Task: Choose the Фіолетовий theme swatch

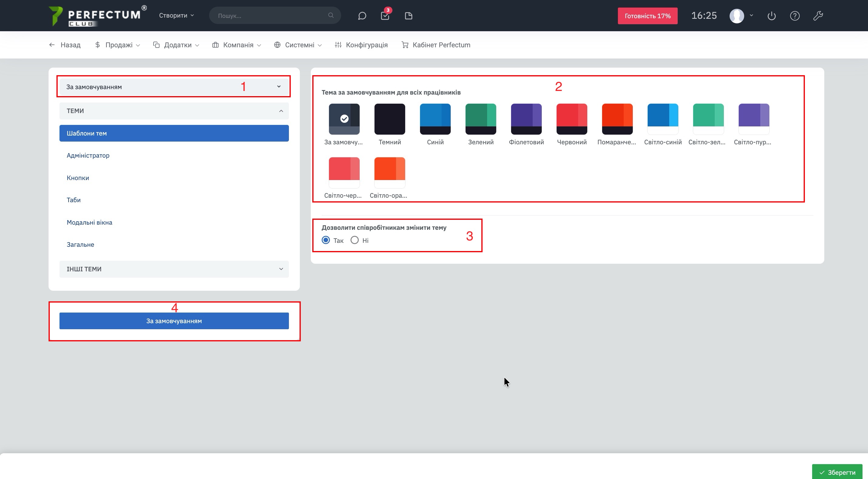Action: (x=526, y=119)
